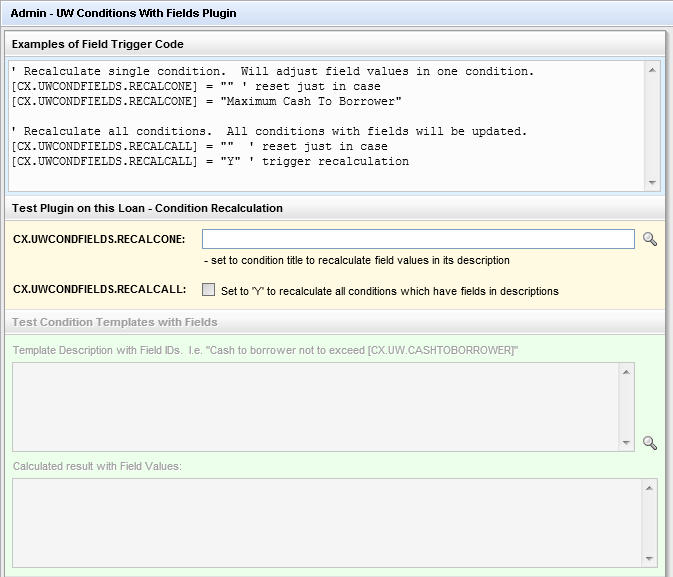
Task: Select the Examples of Field Trigger Code header
Action: (x=98, y=44)
